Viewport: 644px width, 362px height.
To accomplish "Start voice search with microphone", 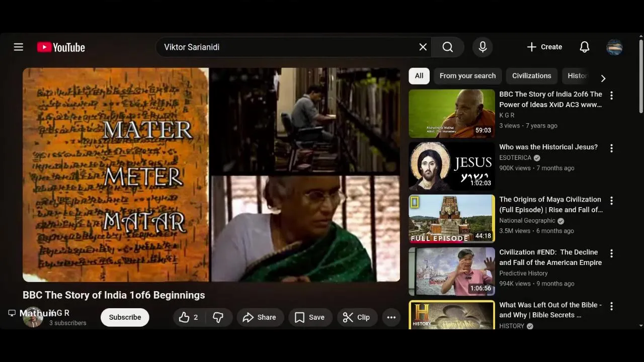I will click(x=482, y=47).
